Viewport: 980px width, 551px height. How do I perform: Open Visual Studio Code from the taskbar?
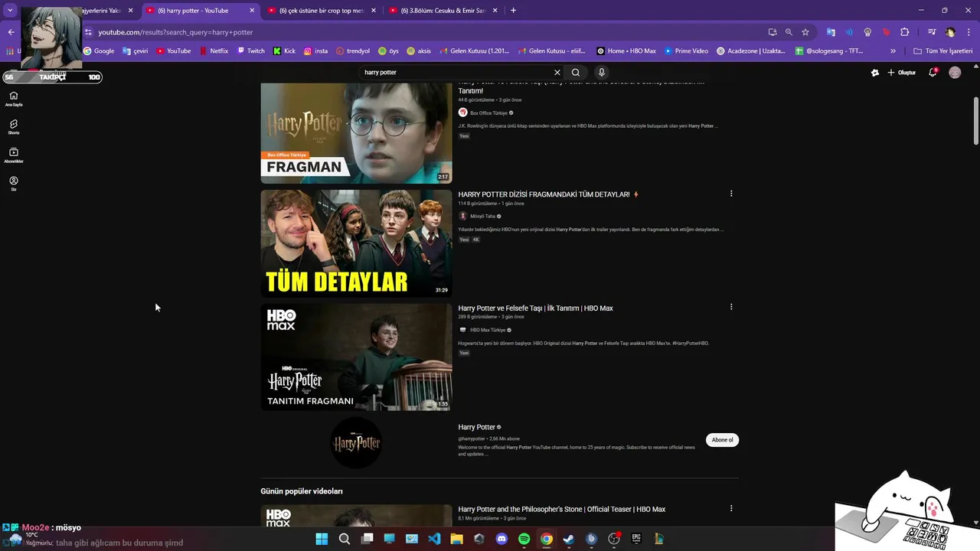coord(434,539)
